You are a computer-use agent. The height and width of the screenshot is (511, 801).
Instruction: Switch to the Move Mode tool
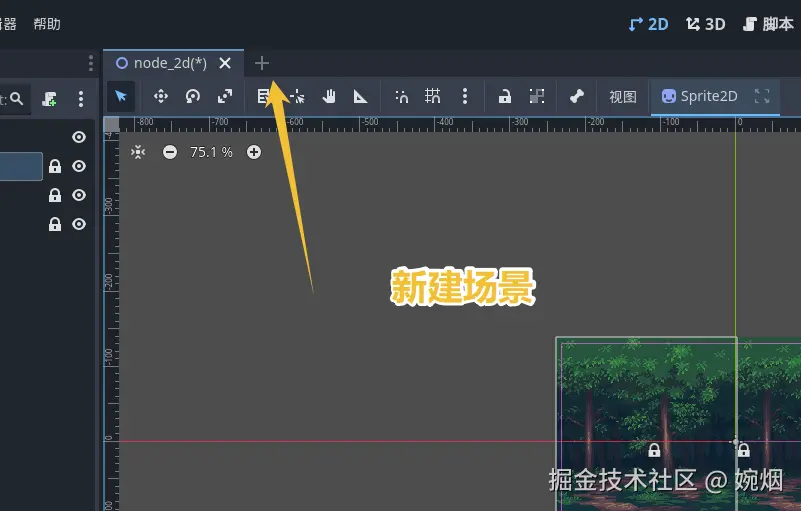tap(161, 96)
